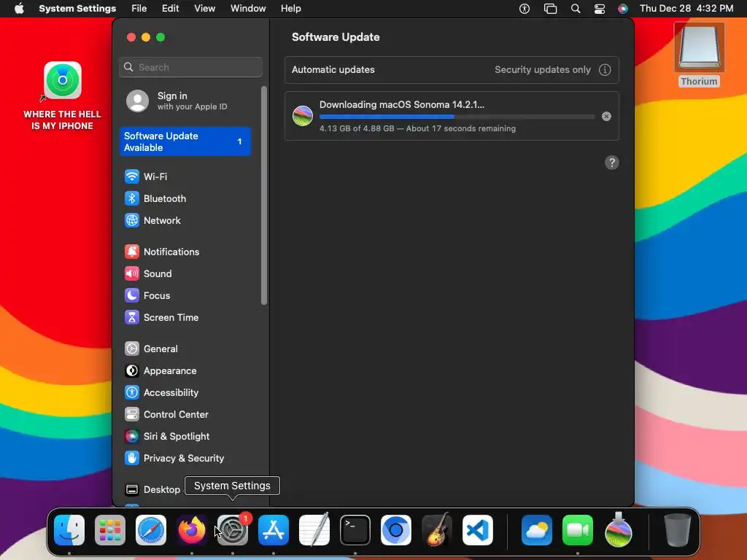Open the Edit menu

click(x=170, y=9)
